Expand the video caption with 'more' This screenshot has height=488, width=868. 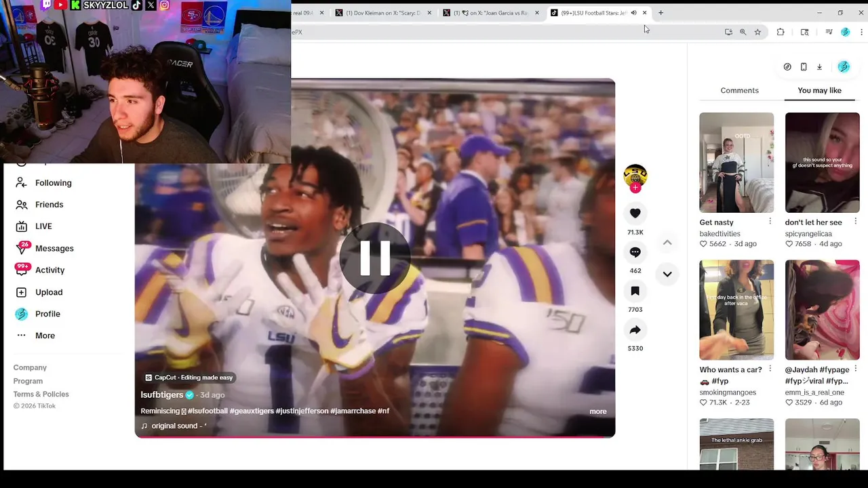click(x=598, y=411)
